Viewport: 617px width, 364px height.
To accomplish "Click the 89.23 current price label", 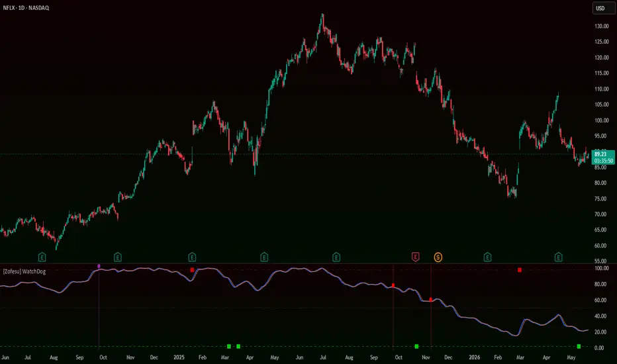I will pyautogui.click(x=600, y=154).
